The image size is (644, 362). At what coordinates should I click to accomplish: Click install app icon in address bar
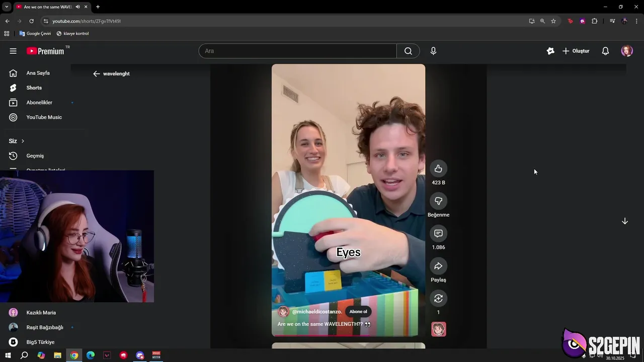(x=532, y=21)
